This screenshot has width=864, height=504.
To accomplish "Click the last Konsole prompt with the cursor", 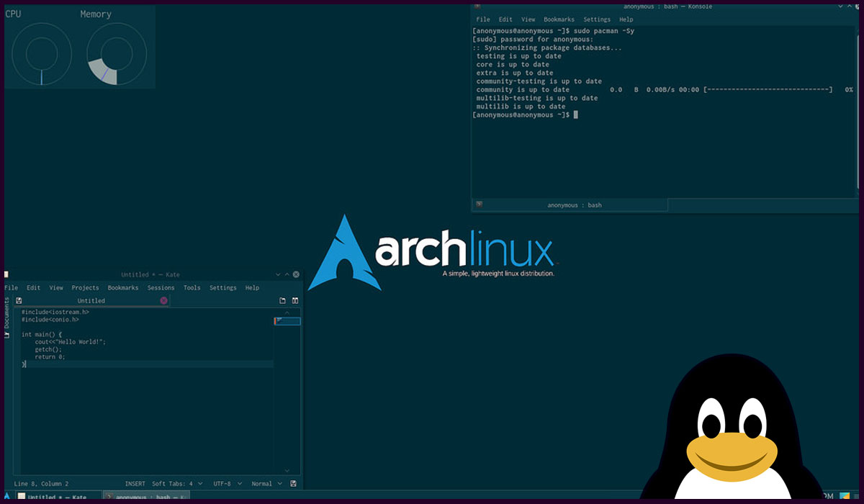I will (525, 114).
